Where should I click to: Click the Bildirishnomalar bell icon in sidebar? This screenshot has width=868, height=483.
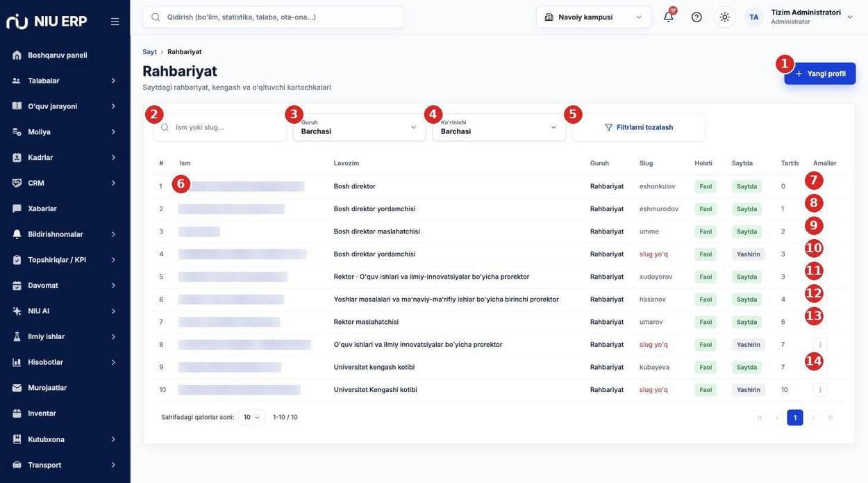click(x=17, y=234)
